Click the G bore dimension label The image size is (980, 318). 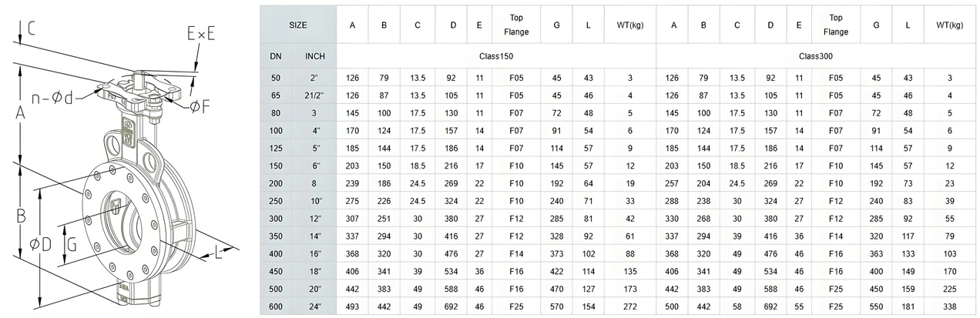tap(70, 243)
